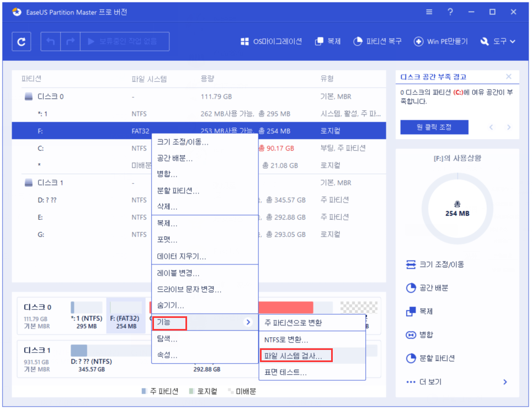Select 공간 배분 in the right side panel
This screenshot has height=409, width=532.
427,288
